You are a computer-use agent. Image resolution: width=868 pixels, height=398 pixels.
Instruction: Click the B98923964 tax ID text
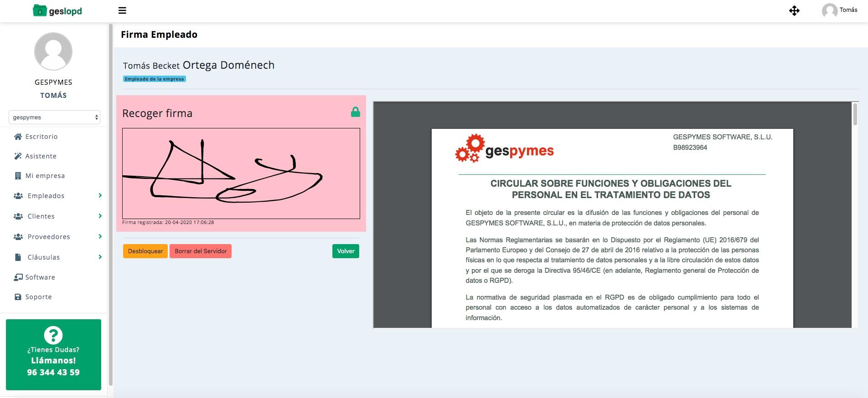click(x=690, y=148)
